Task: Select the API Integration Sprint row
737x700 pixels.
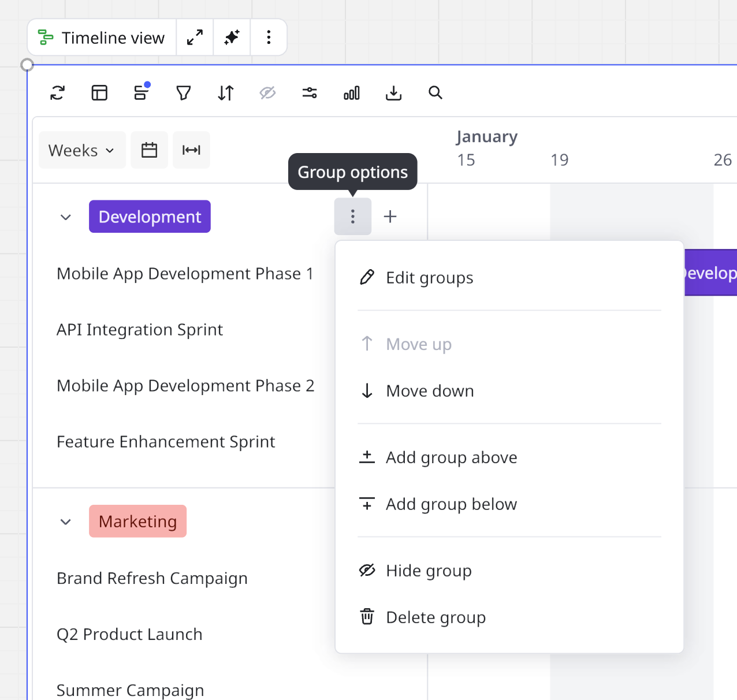Action: (140, 330)
